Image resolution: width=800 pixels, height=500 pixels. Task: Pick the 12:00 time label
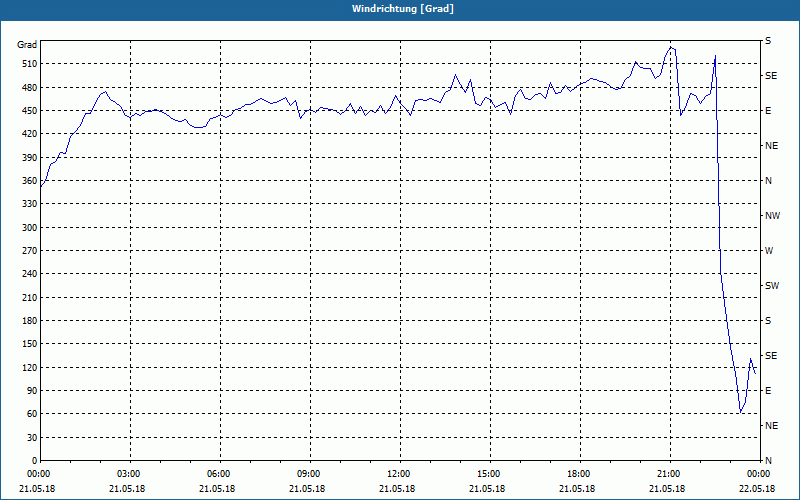400,474
